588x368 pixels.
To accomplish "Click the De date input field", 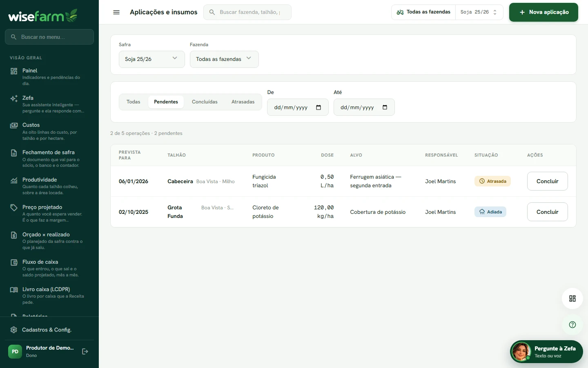I will point(298,107).
